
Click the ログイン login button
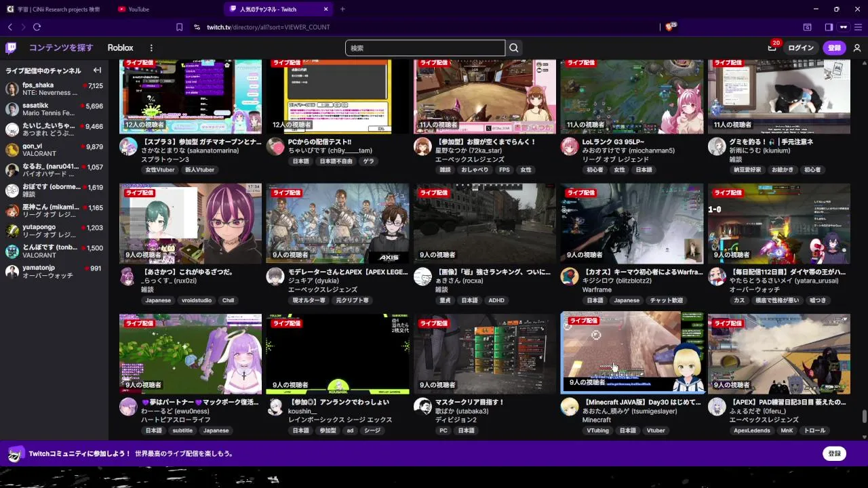[801, 48]
